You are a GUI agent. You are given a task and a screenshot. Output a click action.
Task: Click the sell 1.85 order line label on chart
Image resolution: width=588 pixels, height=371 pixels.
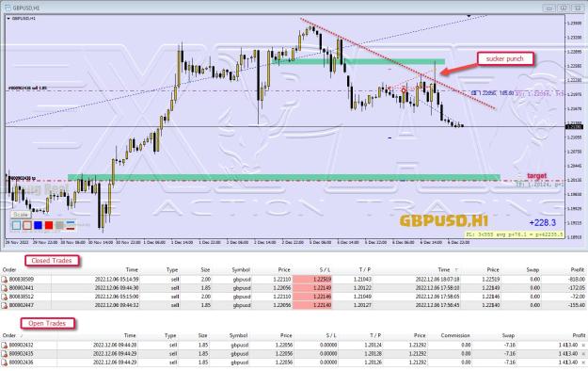click(27, 88)
